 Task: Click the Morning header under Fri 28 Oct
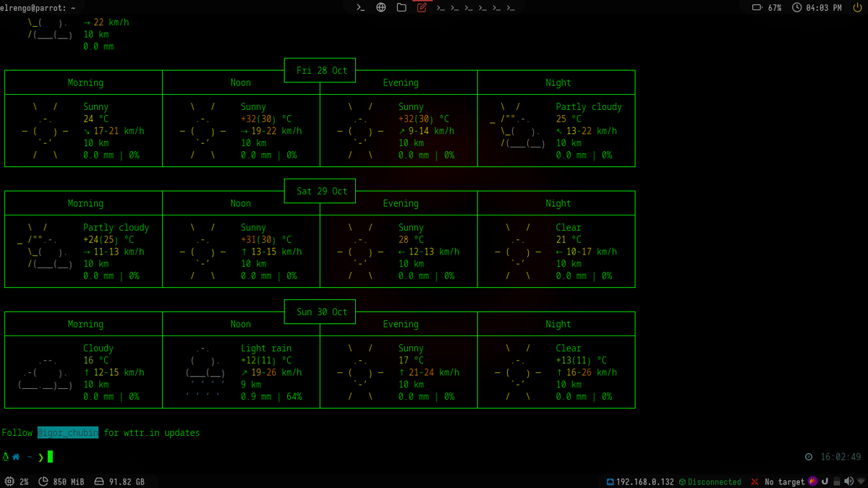[85, 82]
